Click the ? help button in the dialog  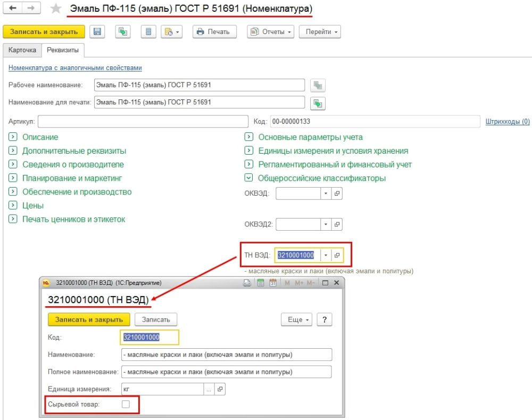pos(325,320)
